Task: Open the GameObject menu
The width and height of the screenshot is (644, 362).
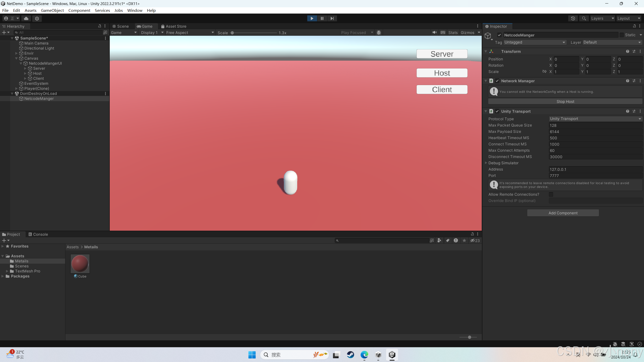Action: 52,10
